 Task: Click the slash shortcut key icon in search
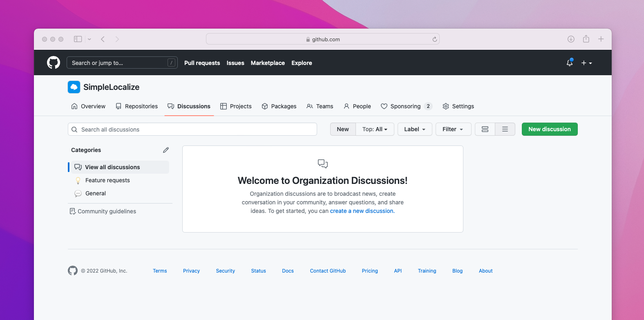172,63
